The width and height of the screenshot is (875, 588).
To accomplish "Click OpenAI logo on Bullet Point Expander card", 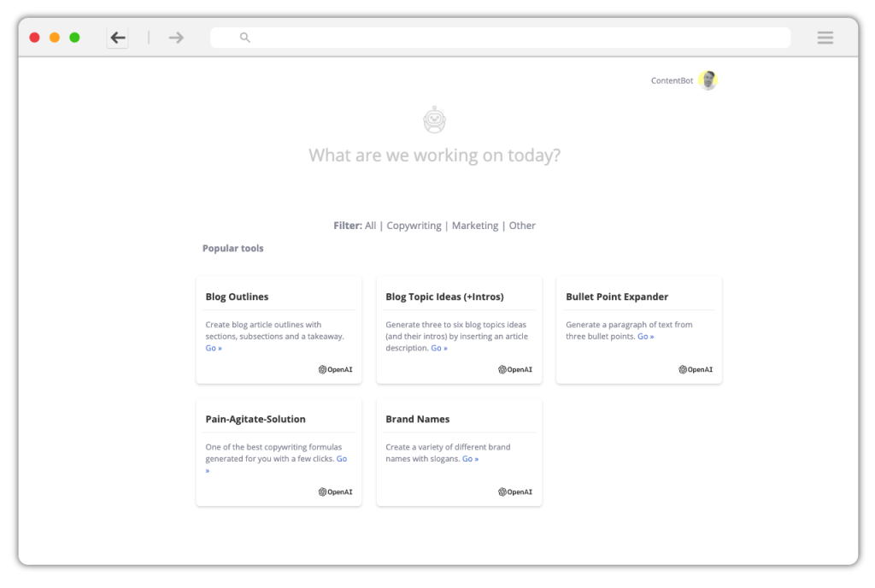I will (696, 369).
